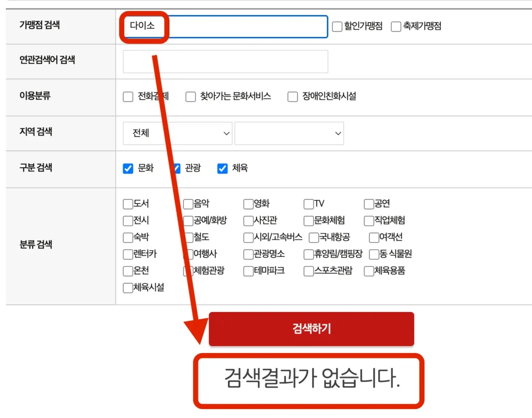Check the 공예/화방 category box
532x418 pixels.
[188, 221]
